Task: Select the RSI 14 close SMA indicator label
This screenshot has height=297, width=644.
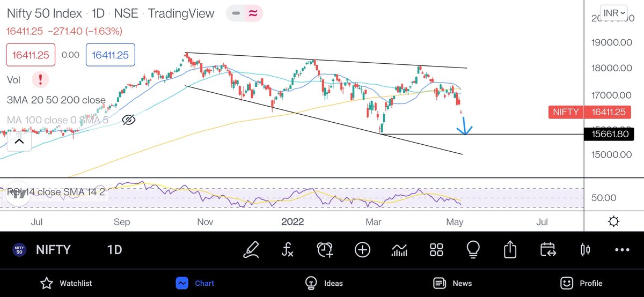Action: pyautogui.click(x=56, y=191)
